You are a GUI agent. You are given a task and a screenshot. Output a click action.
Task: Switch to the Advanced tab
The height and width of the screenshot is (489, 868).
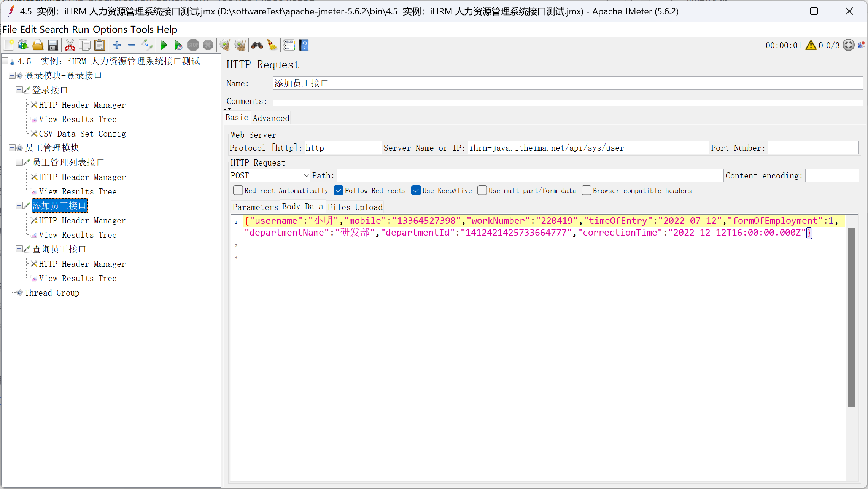click(271, 118)
